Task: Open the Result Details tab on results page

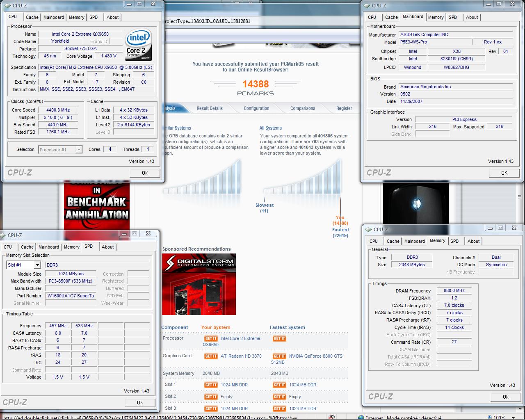Action: click(210, 108)
